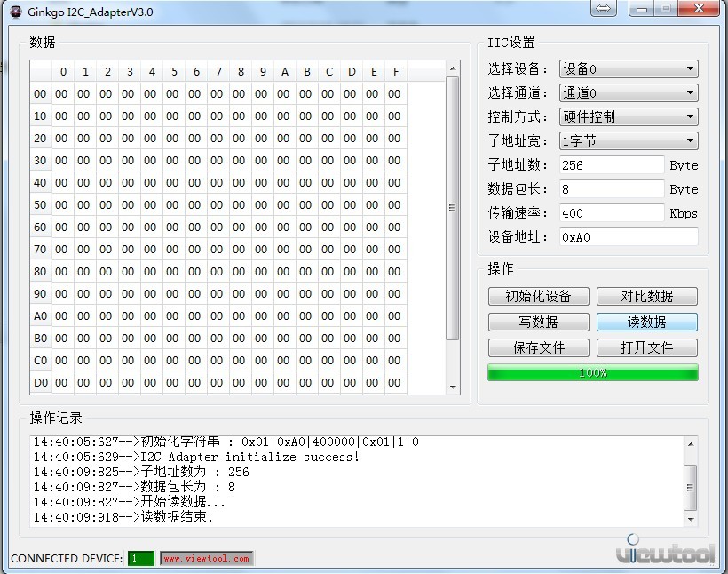Click the cell at row 40 column 0
Screen dimensions: 728x574
coord(62,183)
